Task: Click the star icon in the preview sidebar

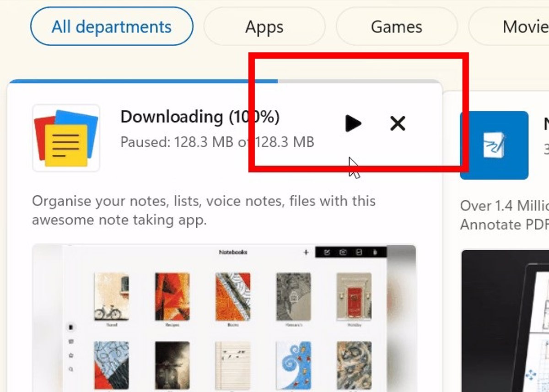Action: [x=71, y=355]
